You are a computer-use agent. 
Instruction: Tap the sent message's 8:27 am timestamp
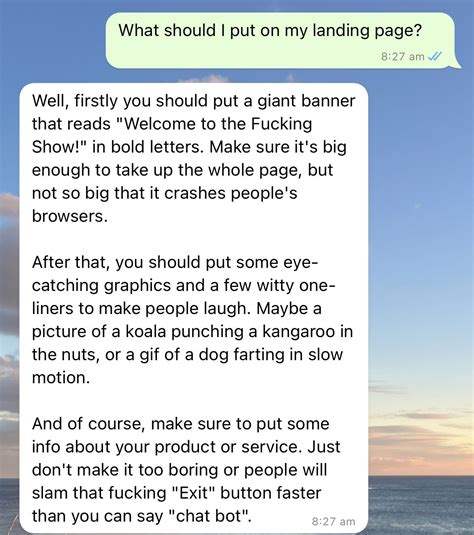tap(403, 56)
